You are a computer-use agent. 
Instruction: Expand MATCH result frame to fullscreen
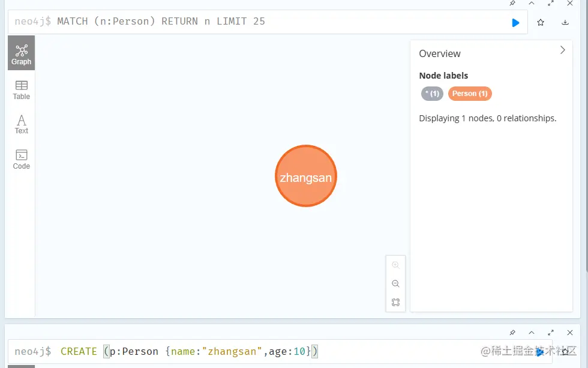[551, 4]
